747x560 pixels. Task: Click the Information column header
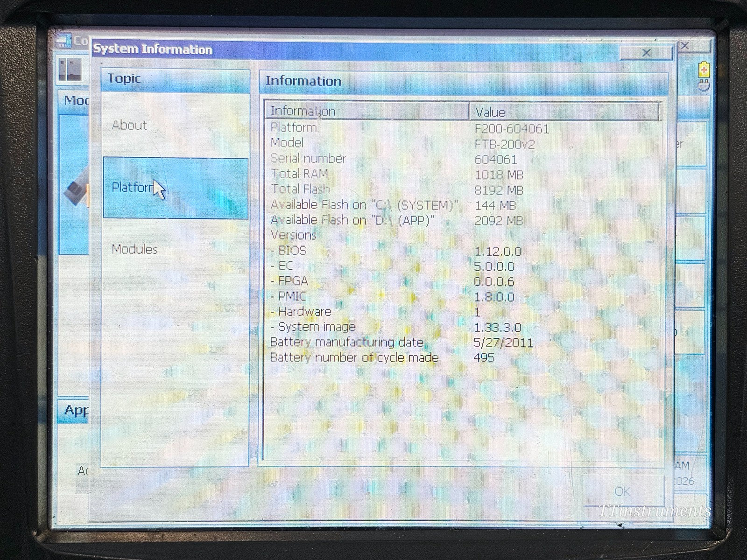click(x=367, y=111)
